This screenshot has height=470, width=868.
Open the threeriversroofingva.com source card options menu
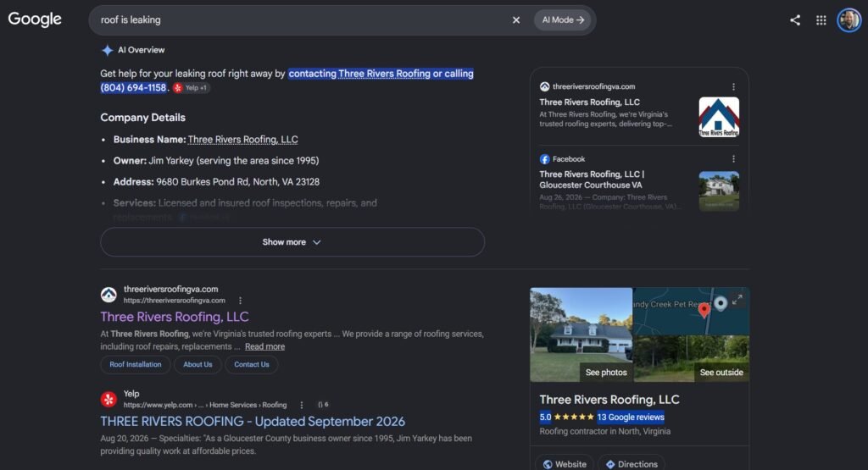[x=733, y=87]
